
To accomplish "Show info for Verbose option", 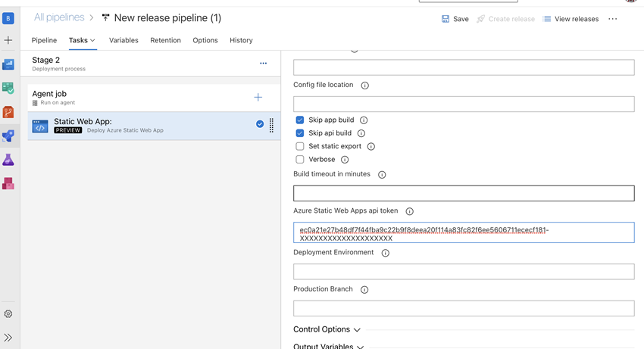I will click(345, 160).
